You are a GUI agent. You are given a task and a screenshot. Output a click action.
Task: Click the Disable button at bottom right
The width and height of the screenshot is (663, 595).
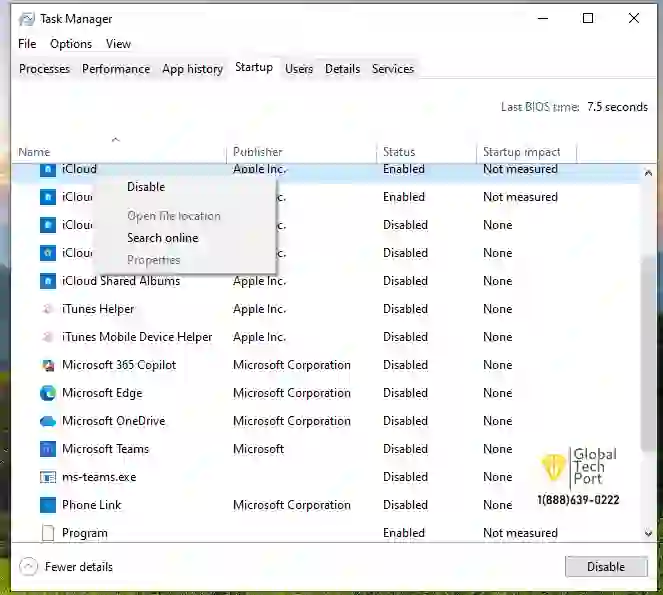[606, 567]
